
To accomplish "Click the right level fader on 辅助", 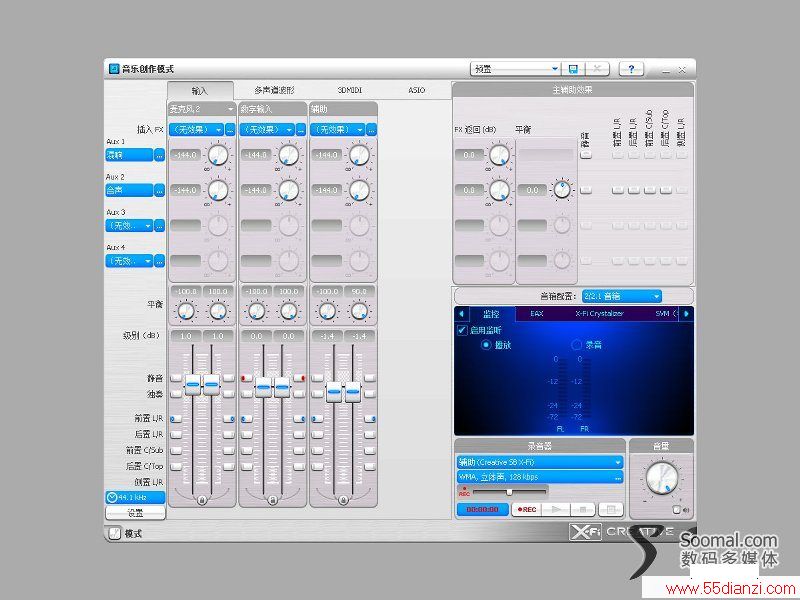I will 353,392.
